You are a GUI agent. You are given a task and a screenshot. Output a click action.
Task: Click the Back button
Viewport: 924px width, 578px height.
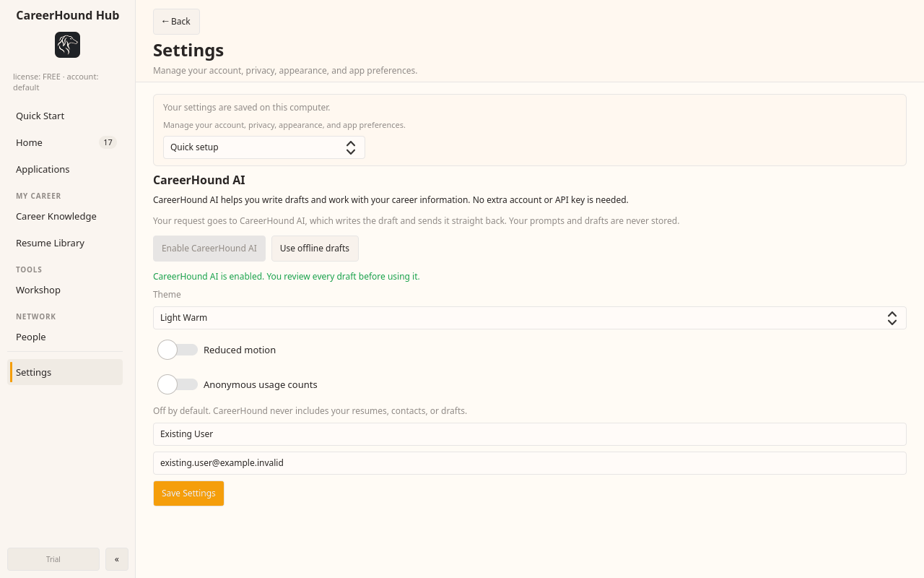pyautogui.click(x=176, y=22)
